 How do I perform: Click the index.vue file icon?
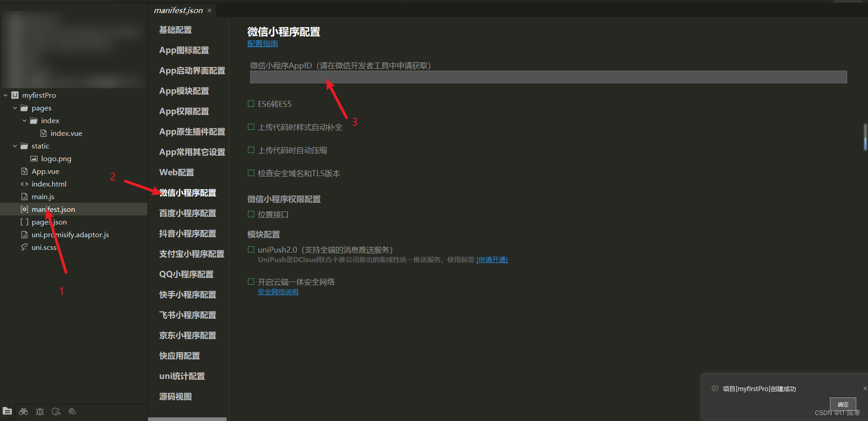[x=43, y=133]
